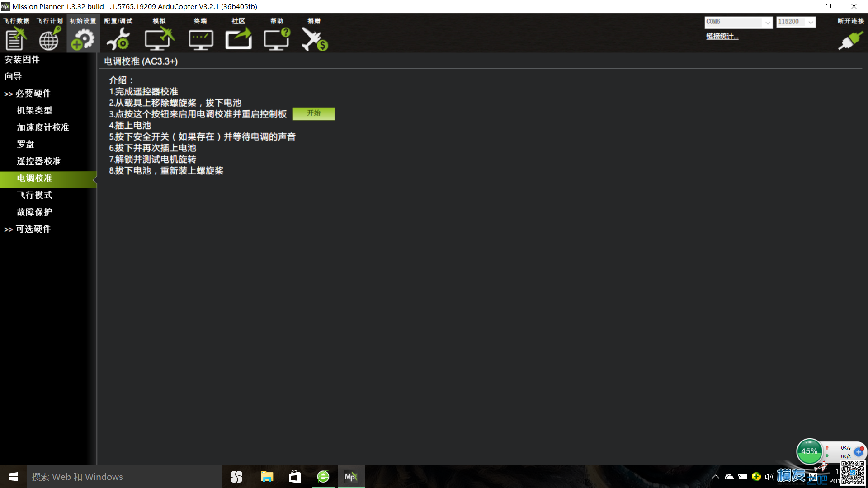Open the 终端 terminal icon

[x=200, y=40]
